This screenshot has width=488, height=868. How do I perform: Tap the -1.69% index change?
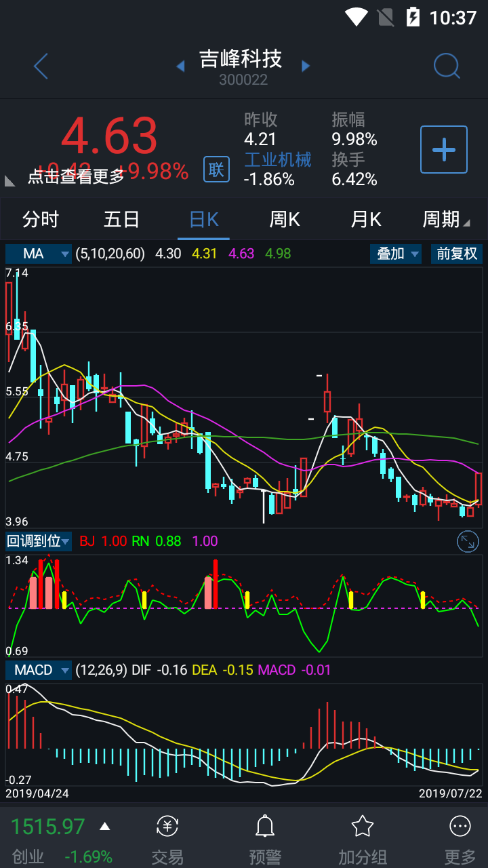(89, 856)
